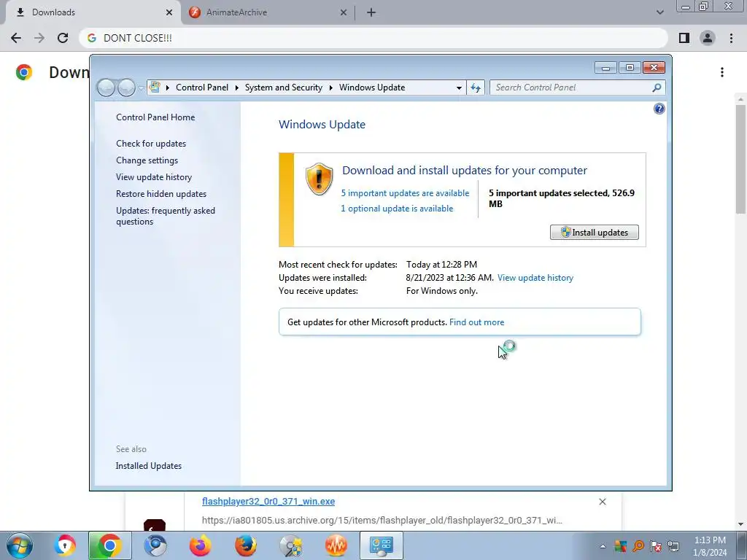This screenshot has height=560, width=747.
Task: Open Change settings in sidebar
Action: [x=147, y=160]
